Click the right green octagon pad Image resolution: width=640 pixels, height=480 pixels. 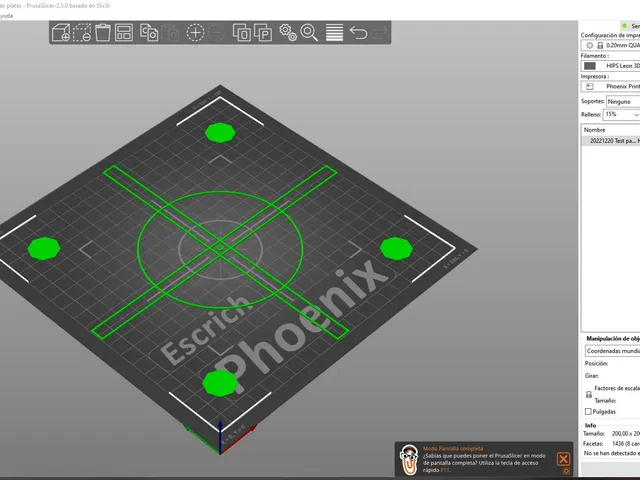point(396,248)
